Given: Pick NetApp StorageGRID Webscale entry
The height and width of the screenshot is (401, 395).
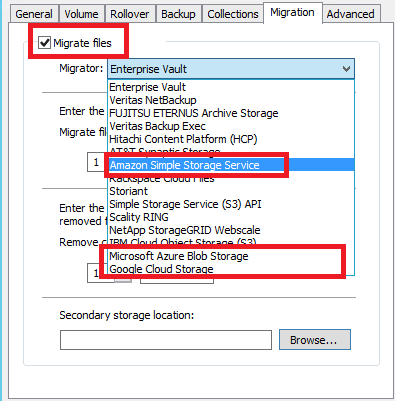Looking at the screenshot, I should click(x=231, y=230).
